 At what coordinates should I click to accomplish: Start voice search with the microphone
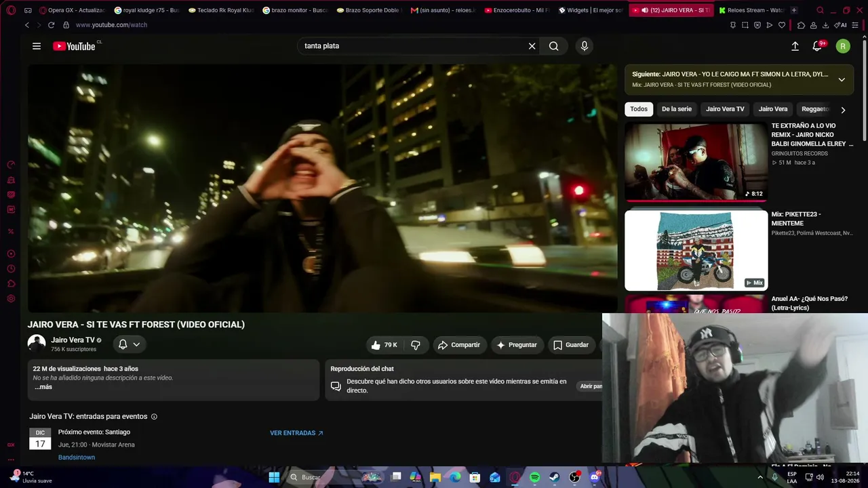coord(585,46)
